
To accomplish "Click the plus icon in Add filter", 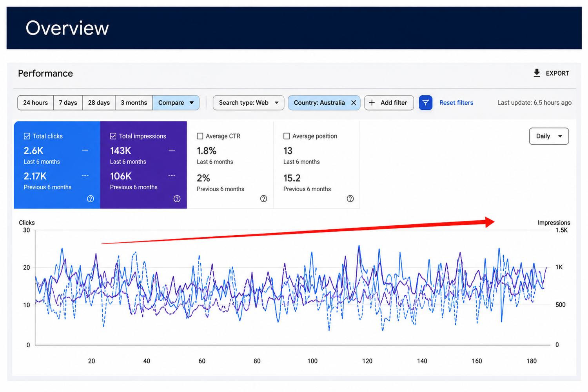I will tap(372, 103).
